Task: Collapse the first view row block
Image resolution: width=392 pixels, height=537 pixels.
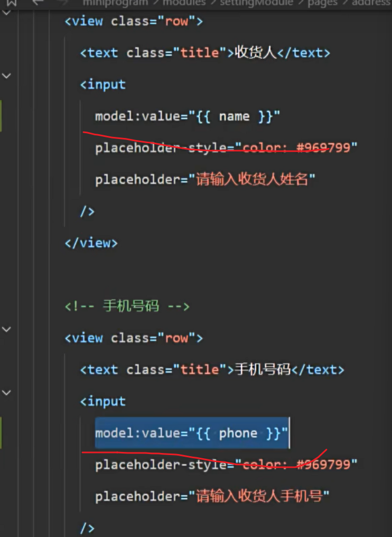Action: coord(6,12)
